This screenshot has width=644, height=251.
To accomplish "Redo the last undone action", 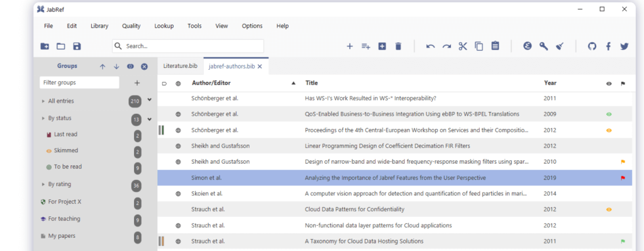I will tap(447, 47).
